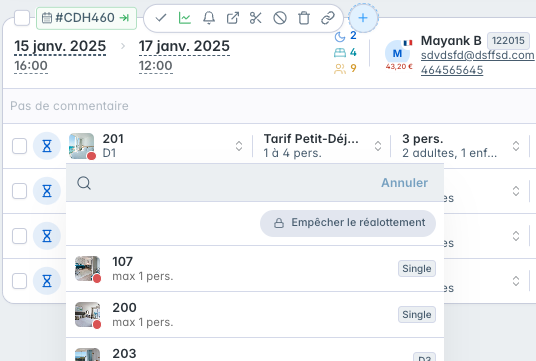This screenshot has height=361, width=536.
Task: Select room 107 from the list
Action: tap(255, 269)
